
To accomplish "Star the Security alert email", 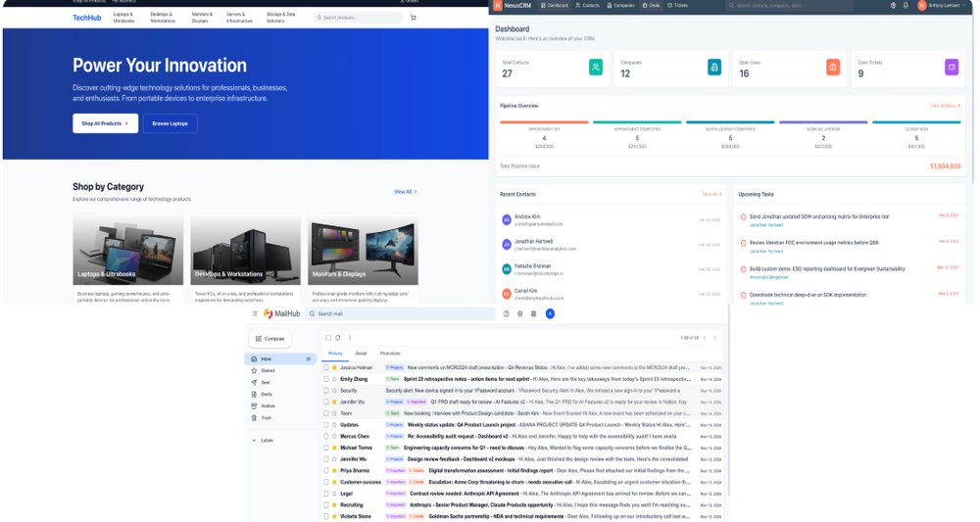I will (334, 390).
